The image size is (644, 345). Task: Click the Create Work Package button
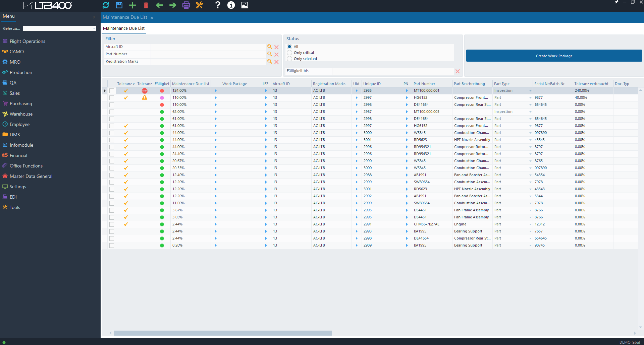pyautogui.click(x=554, y=56)
